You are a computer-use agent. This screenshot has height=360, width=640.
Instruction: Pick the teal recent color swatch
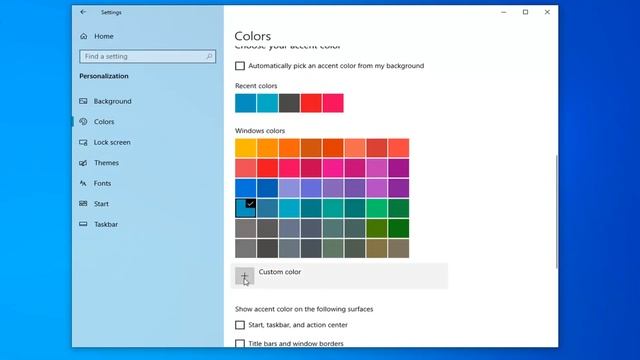tap(267, 103)
